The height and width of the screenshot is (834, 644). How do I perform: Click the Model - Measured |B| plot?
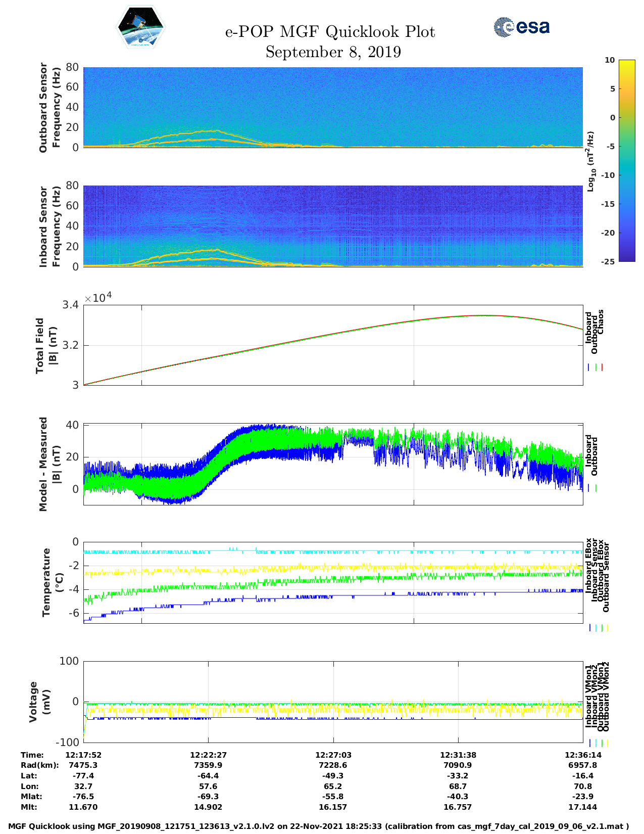click(x=333, y=464)
